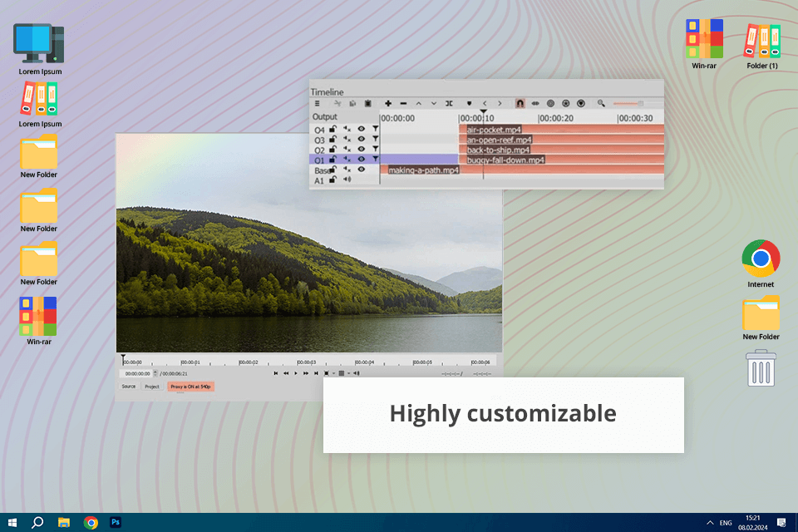Image resolution: width=798 pixels, height=532 pixels.
Task: Select the an-open-reef.mp4 clip
Action: [x=562, y=140]
